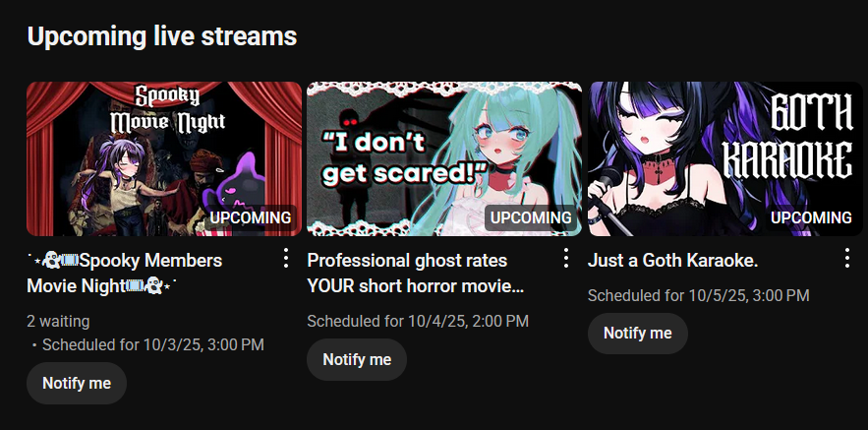Click UPCOMING badge on Goth Karaoke thumbnail

tap(812, 217)
